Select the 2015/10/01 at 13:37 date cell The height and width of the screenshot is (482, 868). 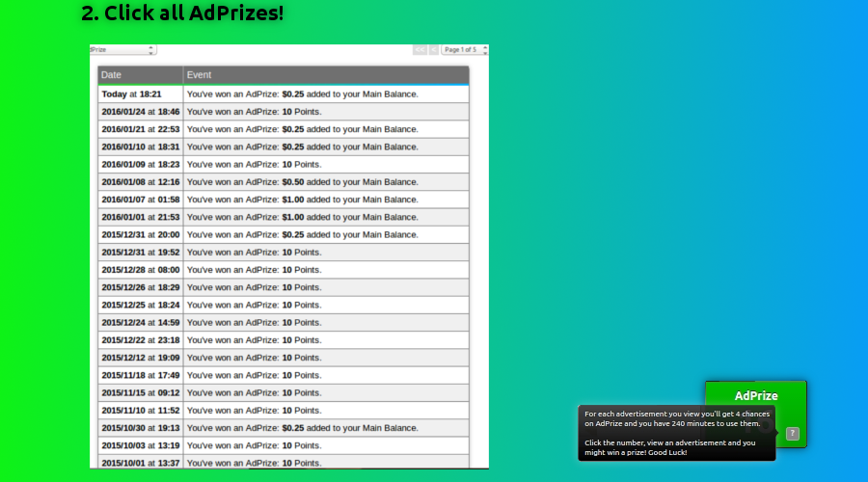click(x=141, y=462)
